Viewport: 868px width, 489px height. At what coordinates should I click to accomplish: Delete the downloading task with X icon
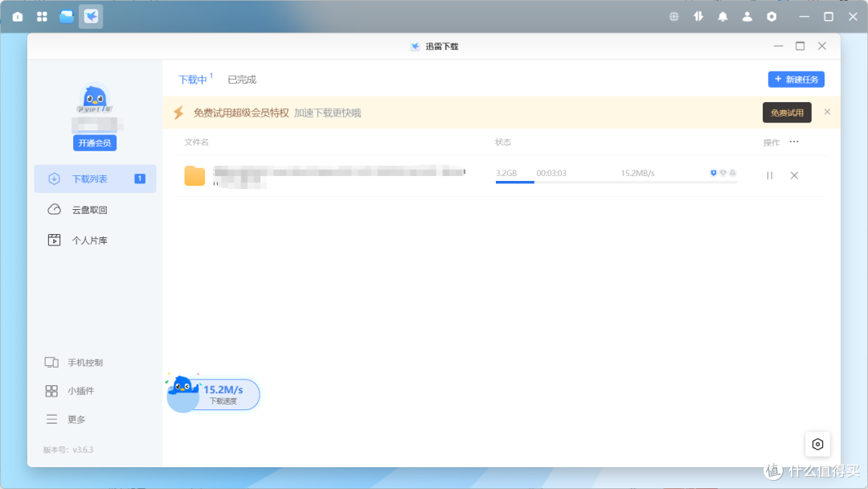click(x=794, y=175)
